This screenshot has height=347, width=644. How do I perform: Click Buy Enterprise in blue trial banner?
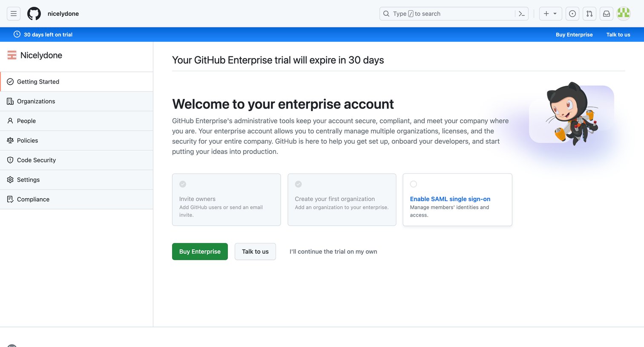click(574, 35)
